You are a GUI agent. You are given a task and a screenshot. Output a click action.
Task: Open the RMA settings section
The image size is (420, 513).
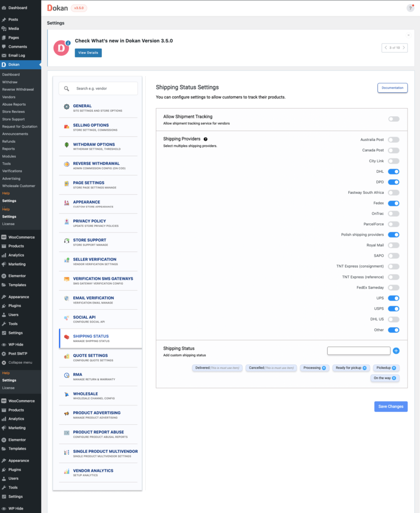point(98,377)
